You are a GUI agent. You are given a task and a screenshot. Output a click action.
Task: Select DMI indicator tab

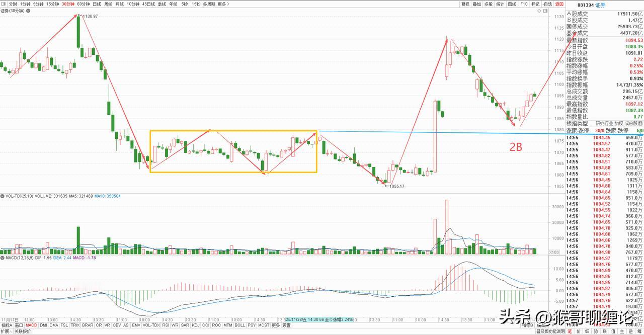43,325
